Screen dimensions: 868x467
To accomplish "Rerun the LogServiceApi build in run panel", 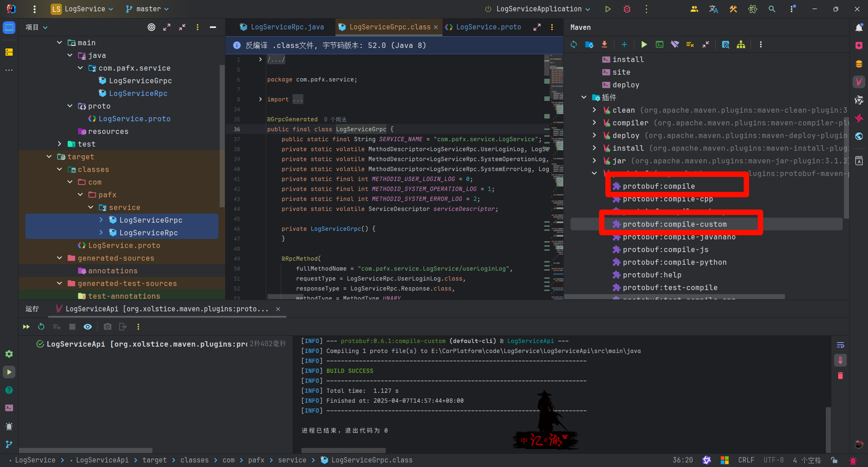I will pos(41,327).
